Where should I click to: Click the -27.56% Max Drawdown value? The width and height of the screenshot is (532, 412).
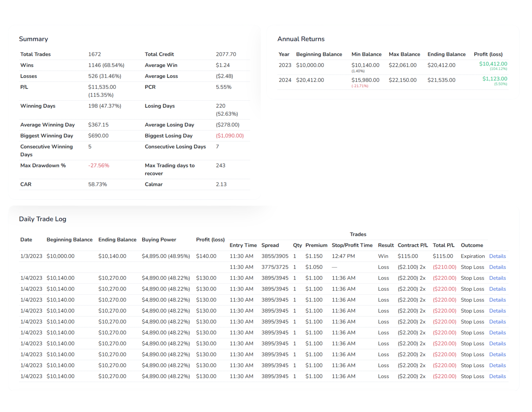click(99, 165)
